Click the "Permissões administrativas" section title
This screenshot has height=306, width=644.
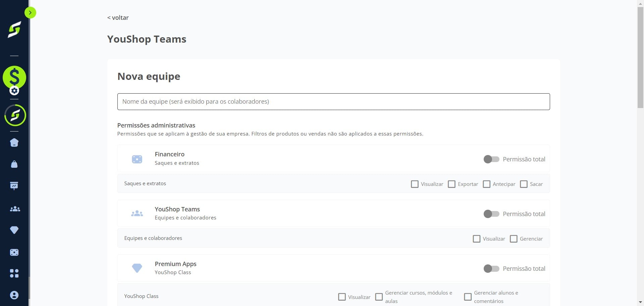coord(156,125)
